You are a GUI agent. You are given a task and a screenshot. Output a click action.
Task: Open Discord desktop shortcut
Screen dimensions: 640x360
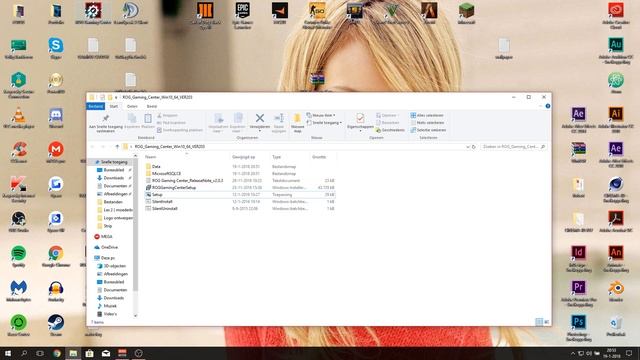(x=56, y=118)
